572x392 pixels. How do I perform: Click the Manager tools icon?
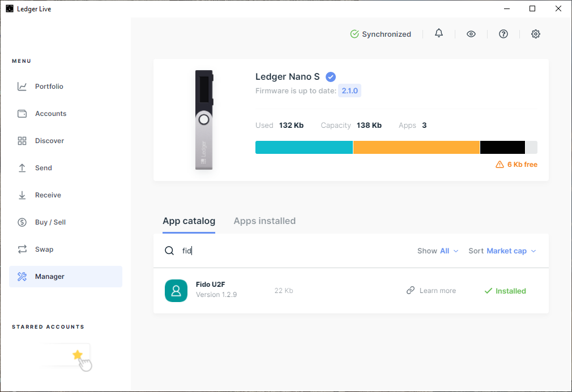pyautogui.click(x=22, y=277)
